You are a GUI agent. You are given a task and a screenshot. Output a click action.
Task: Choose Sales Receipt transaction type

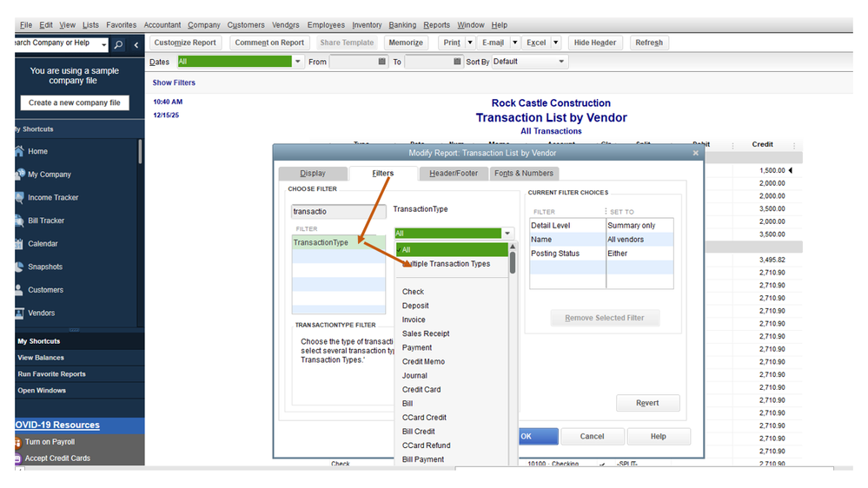click(426, 333)
